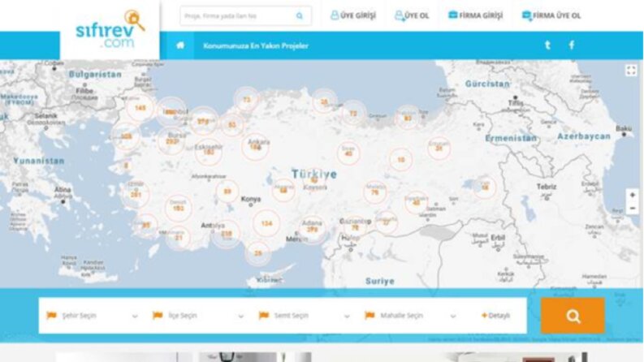Viewport: 644px width, 362px height.
Task: Expand the Semt Seçin dropdown
Action: [305, 316]
